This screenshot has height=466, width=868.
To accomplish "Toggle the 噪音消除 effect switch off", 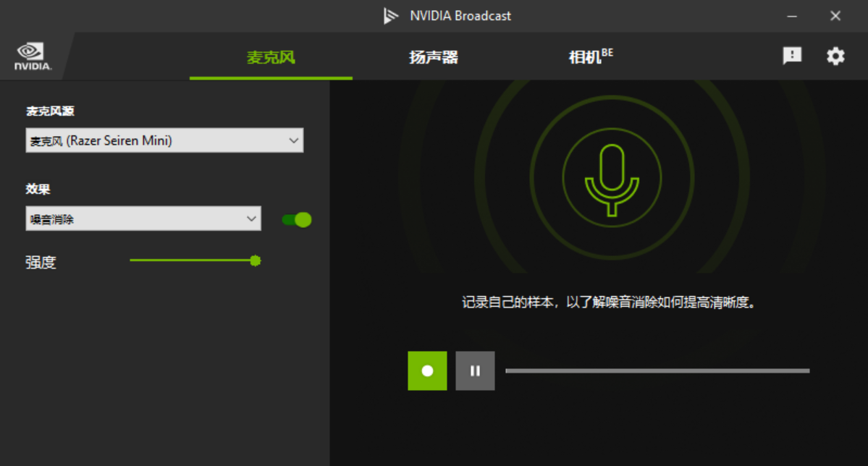I will click(297, 220).
